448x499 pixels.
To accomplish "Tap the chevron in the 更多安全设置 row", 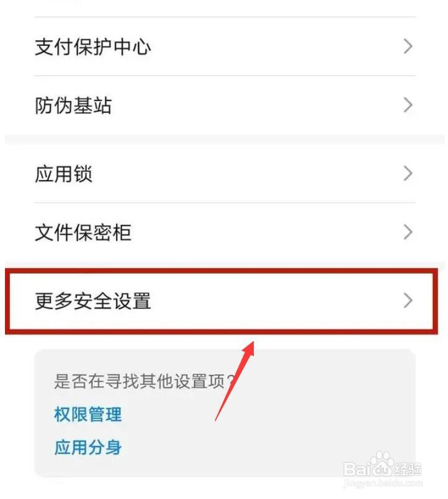I will (x=408, y=301).
